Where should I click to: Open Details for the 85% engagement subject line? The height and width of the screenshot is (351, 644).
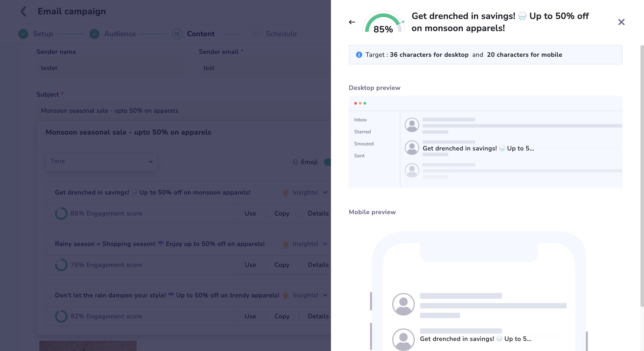(318, 213)
